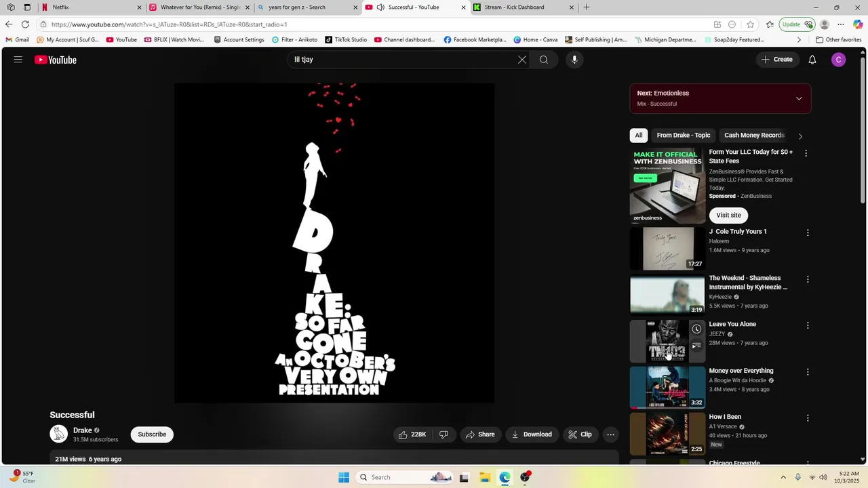Viewport: 868px width, 488px height.
Task: Switch to the years for gen z Search tab
Action: pos(307,7)
